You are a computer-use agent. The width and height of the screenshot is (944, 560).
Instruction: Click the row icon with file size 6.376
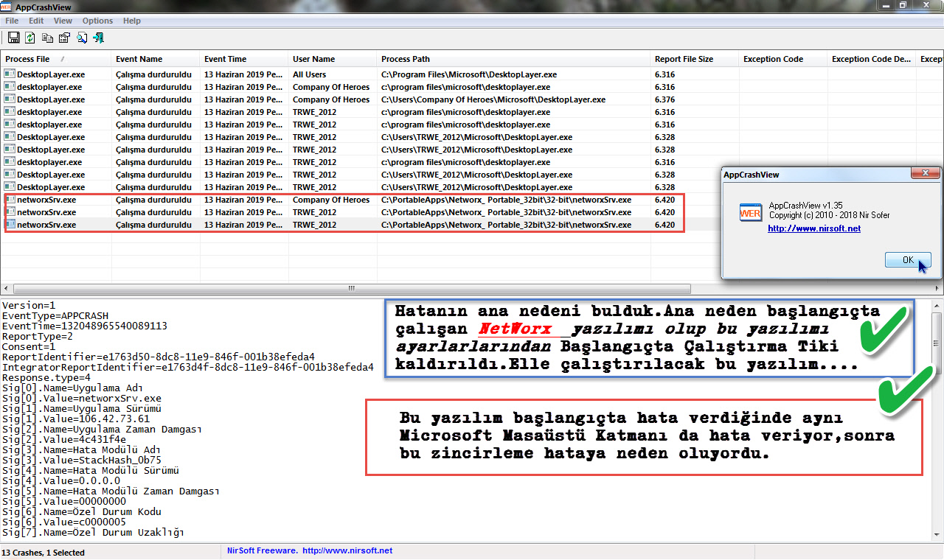10,99
